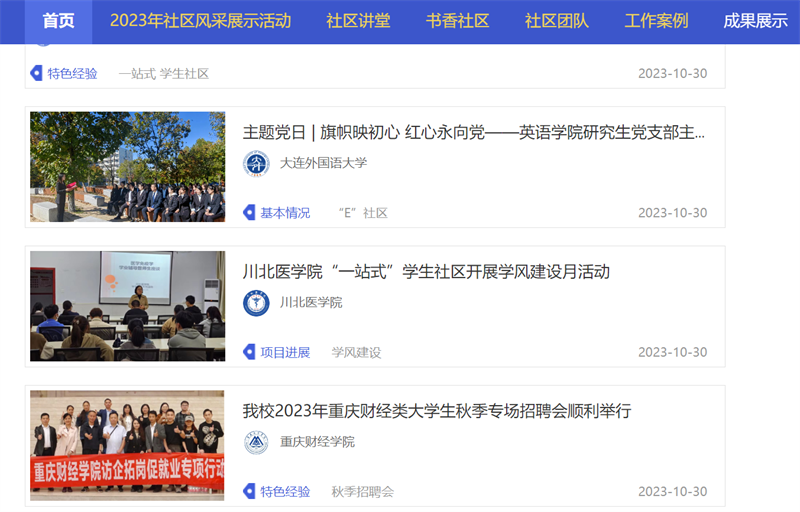Open group photo with red banner thumbnail

tap(127, 445)
